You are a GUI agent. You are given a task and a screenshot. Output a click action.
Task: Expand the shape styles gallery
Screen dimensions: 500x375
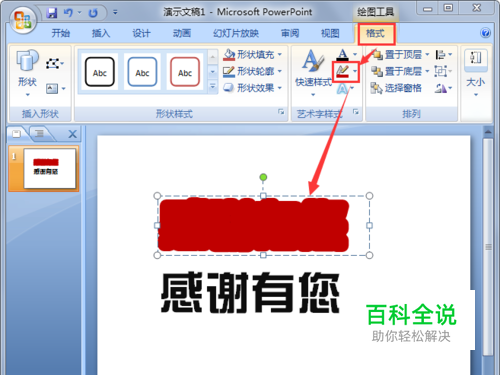coord(213,87)
